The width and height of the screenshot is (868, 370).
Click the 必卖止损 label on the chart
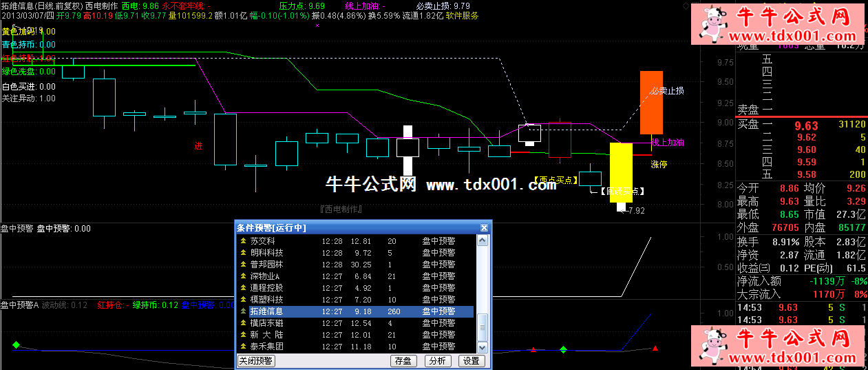point(667,90)
